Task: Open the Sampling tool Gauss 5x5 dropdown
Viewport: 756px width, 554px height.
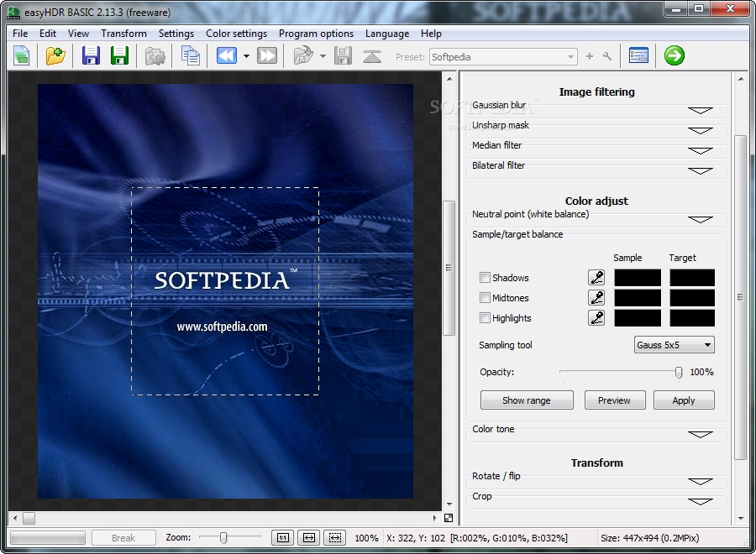Action: click(674, 345)
